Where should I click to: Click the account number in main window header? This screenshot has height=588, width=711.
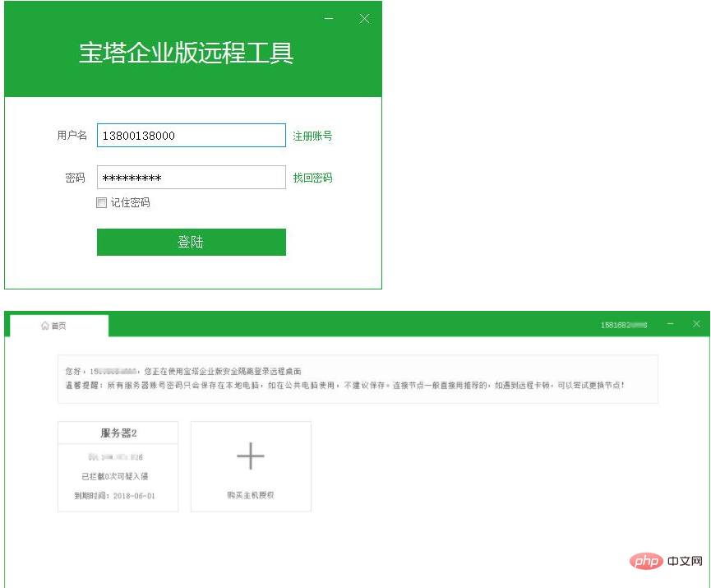(624, 325)
